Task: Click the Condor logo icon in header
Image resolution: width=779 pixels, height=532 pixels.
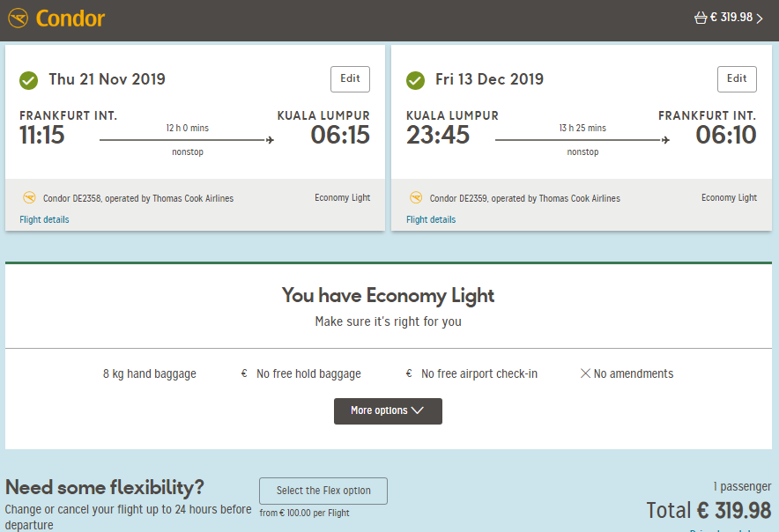Action: (18, 18)
